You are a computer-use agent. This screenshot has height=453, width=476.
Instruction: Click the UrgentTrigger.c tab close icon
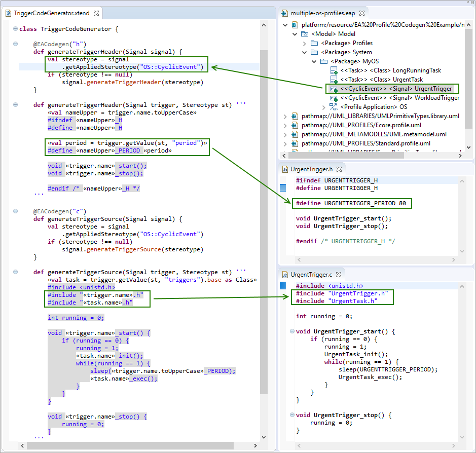(x=339, y=275)
